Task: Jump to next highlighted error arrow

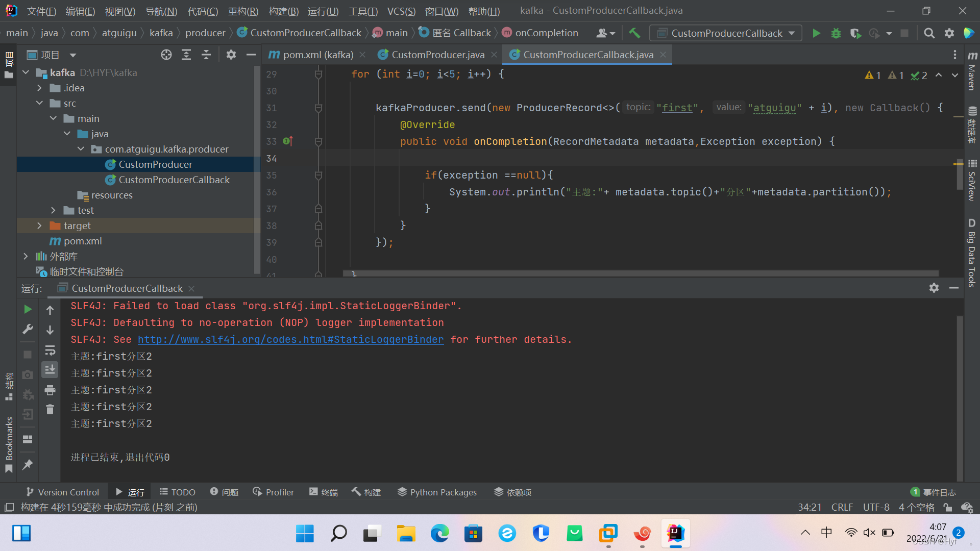Action: 955,75
